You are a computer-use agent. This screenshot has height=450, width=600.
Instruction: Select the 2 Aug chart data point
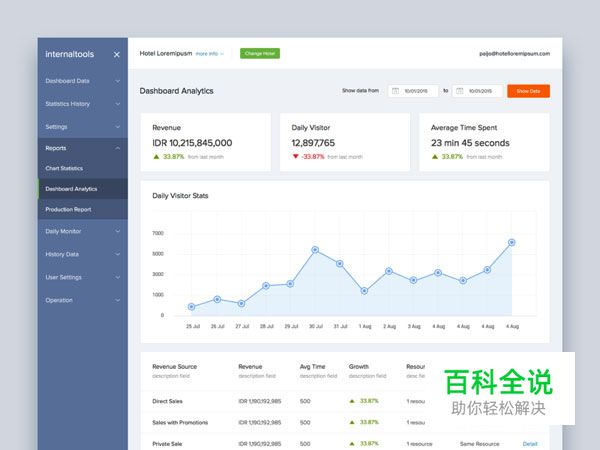(x=389, y=271)
